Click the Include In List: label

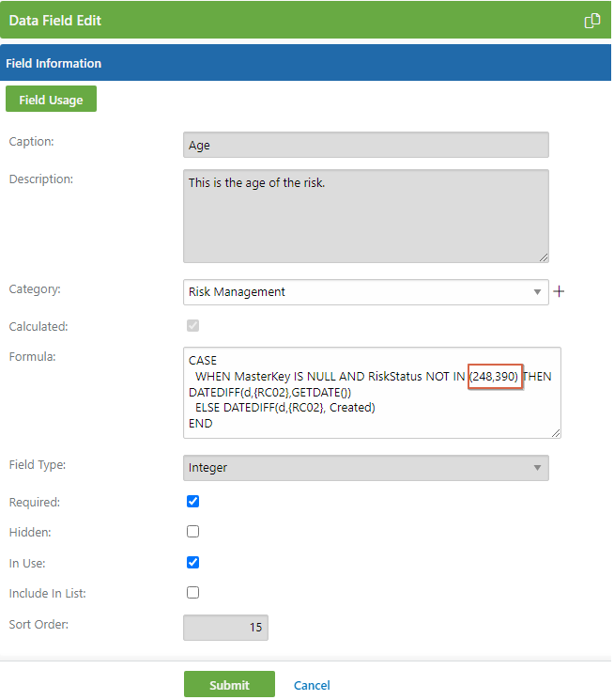[47, 593]
